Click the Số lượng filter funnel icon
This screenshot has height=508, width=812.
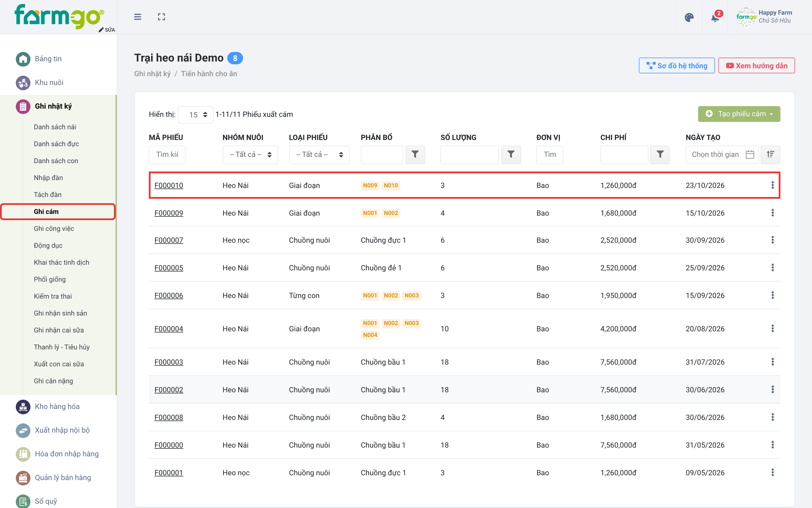(x=511, y=155)
